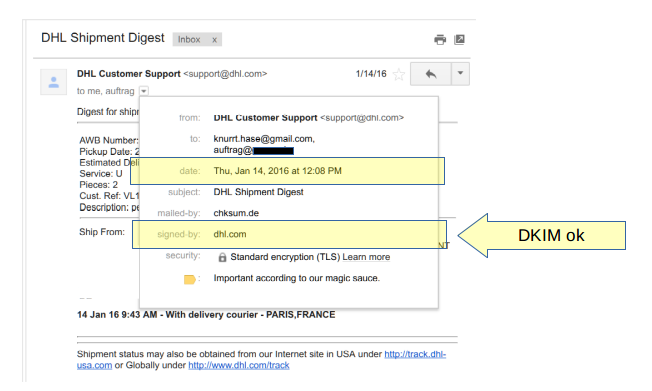Remove the Inbox label with x

tap(215, 40)
